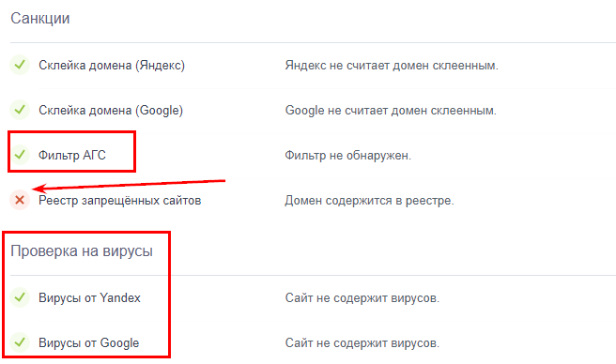Screen dimensions: 616x364
Task: Click text 'Фильтр не обнаружен.'
Action: coord(348,156)
